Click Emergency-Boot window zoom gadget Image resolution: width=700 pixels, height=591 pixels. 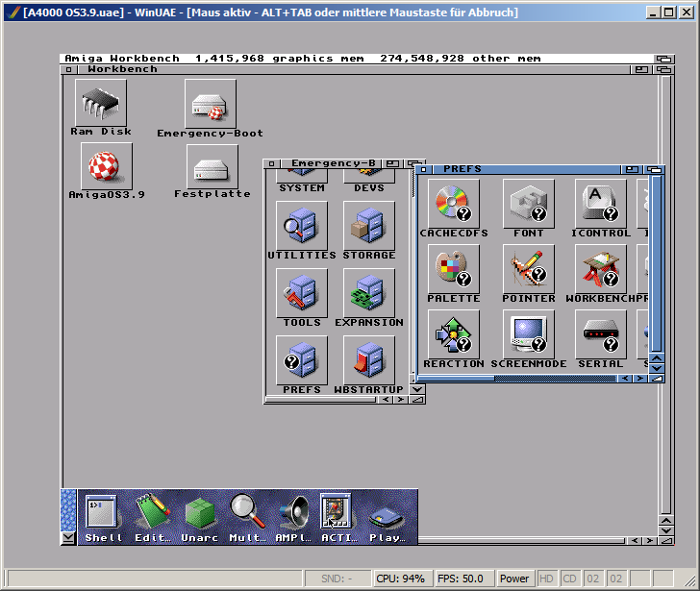(393, 163)
